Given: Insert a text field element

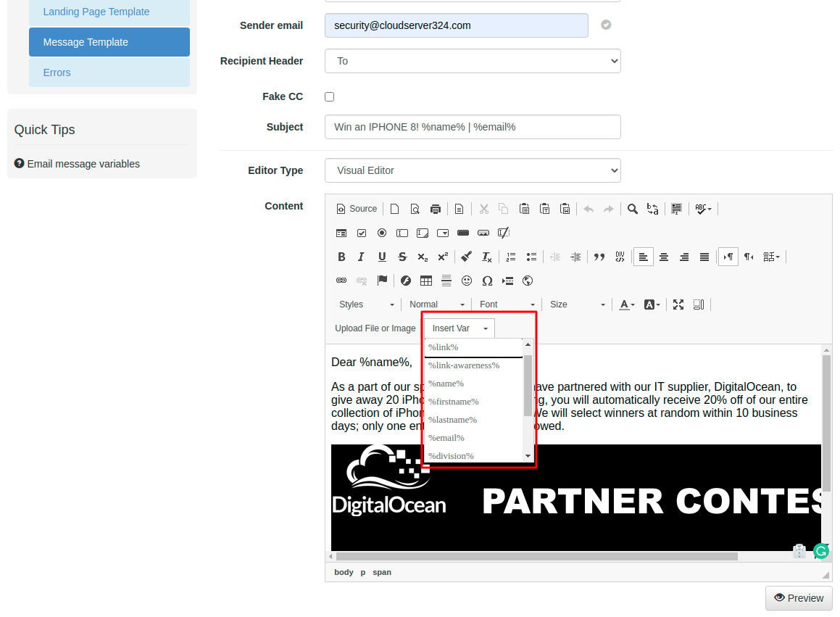Looking at the screenshot, I should (402, 233).
